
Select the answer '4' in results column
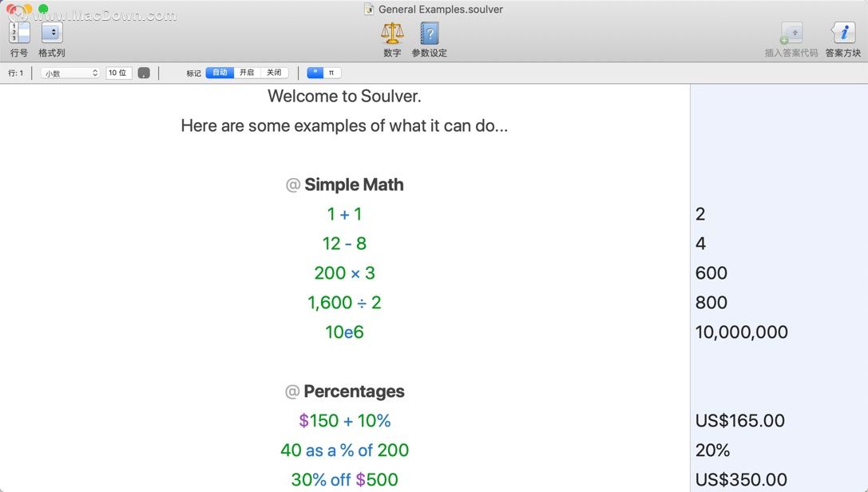tap(700, 244)
